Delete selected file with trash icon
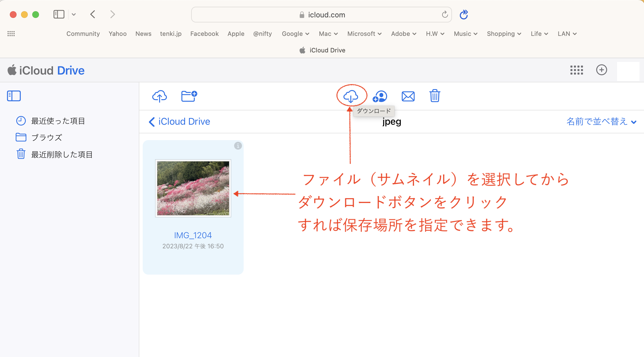Screen dimensions: 644x357 (435, 96)
